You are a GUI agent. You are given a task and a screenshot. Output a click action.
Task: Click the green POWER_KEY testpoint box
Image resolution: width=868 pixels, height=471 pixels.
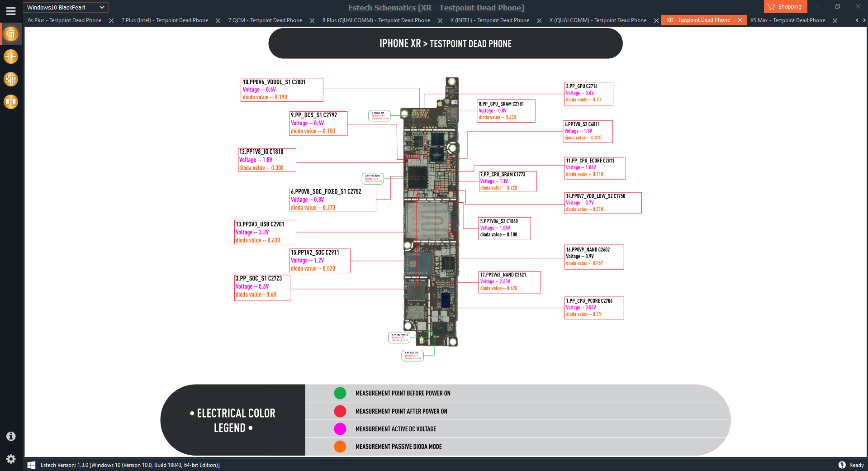(379, 116)
